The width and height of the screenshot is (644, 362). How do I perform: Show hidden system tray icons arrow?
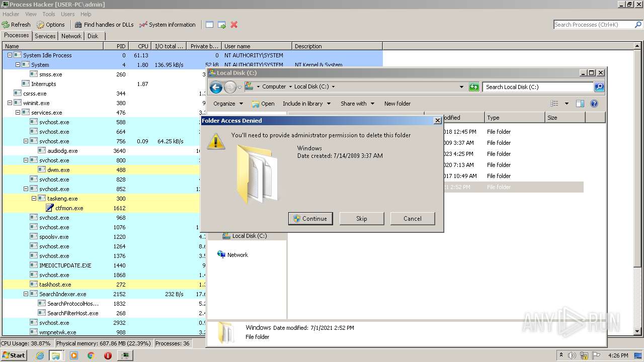point(561,355)
